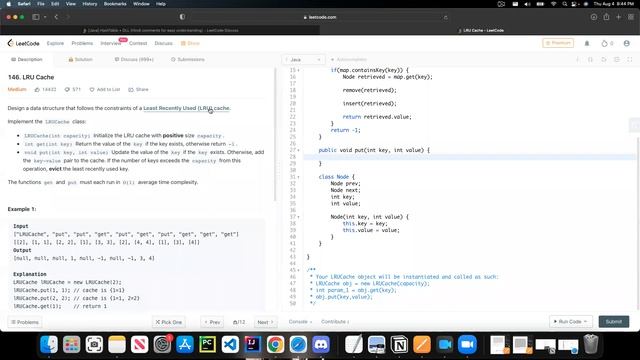Click Add to List

click(104, 89)
